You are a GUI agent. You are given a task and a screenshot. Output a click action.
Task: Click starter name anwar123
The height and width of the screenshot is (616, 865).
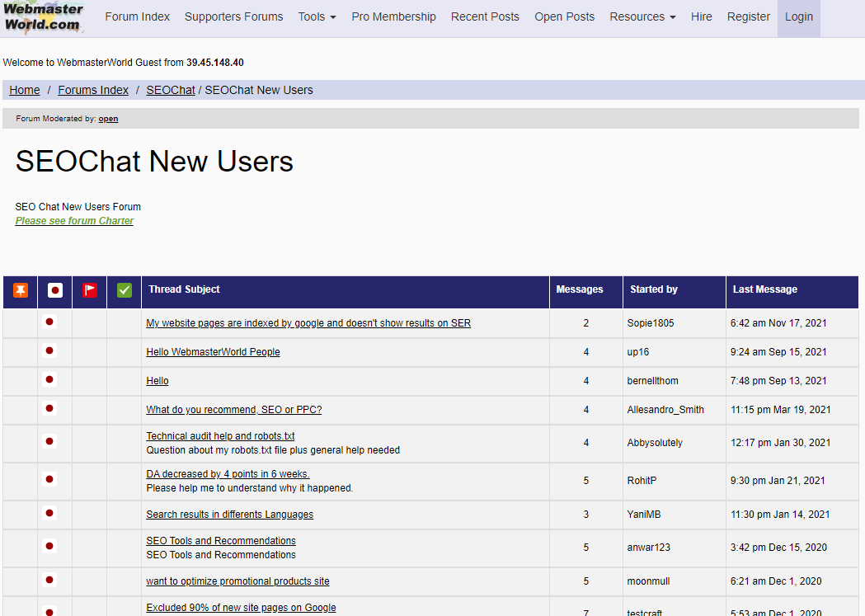click(649, 548)
